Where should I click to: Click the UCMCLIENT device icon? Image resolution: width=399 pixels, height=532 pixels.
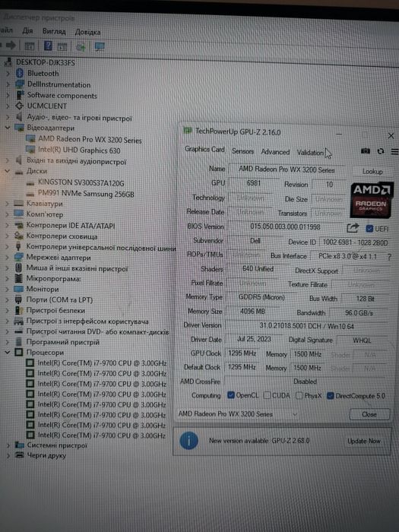click(20, 106)
